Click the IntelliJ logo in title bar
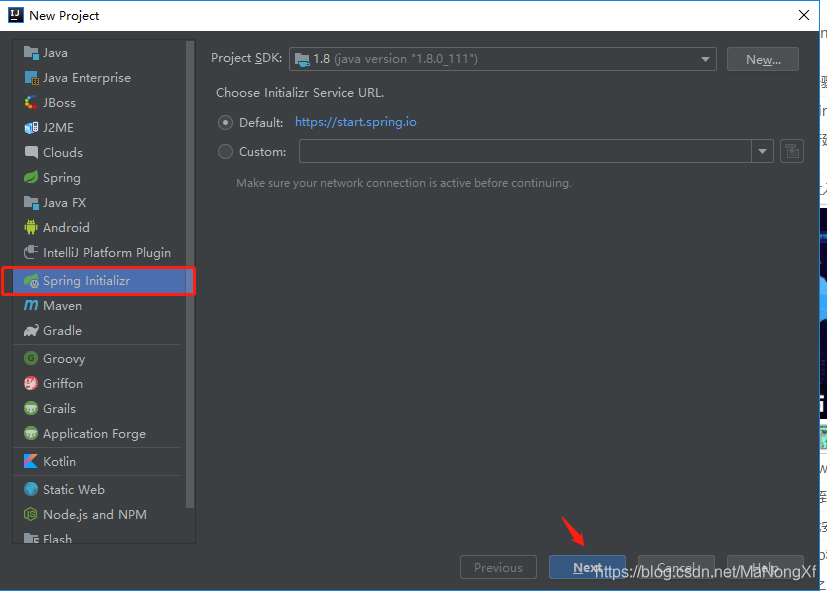The height and width of the screenshot is (591, 827). pos(16,15)
